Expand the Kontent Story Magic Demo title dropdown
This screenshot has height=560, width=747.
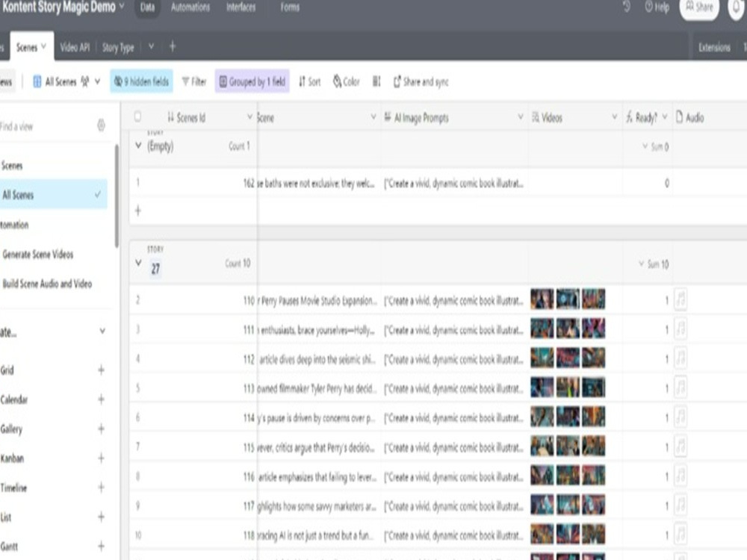tap(122, 7)
